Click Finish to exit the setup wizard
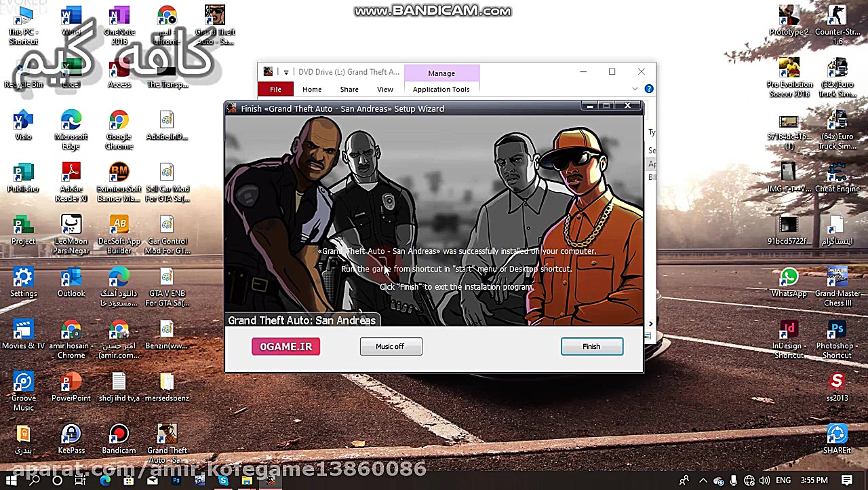The image size is (868, 490). point(591,347)
